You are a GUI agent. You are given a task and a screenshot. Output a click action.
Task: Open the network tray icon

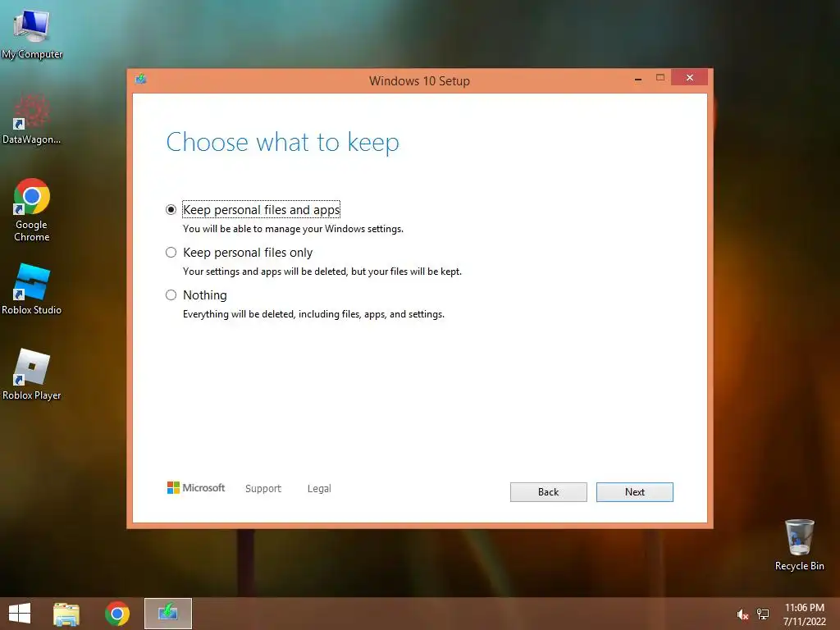[763, 614]
